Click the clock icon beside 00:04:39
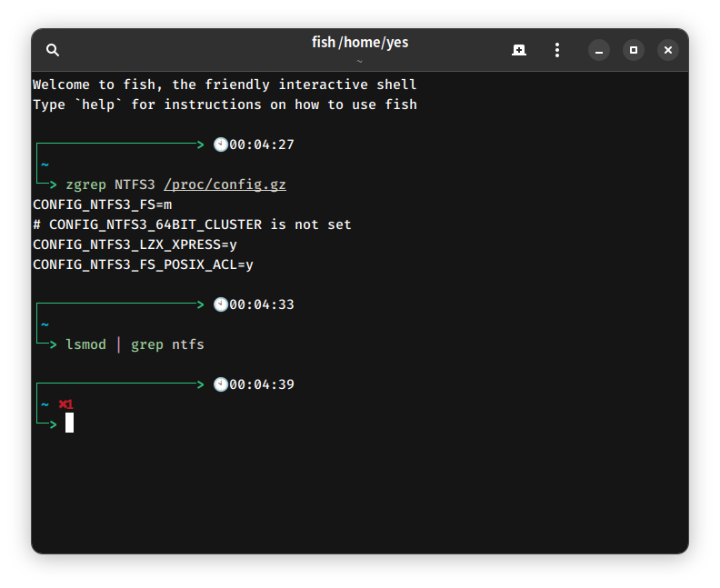This screenshot has height=588, width=720. pyautogui.click(x=220, y=384)
